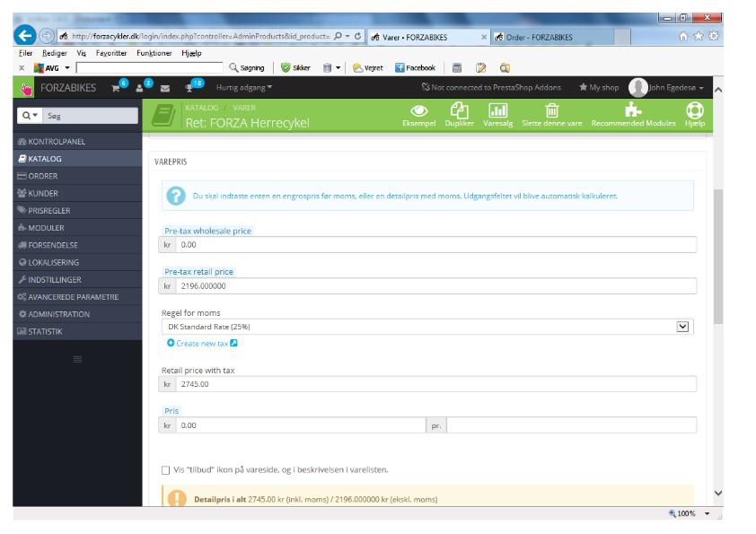Screen dimensions: 756x534
Task: Expand the AVG trash can dropdown arrow
Action: tap(338, 68)
